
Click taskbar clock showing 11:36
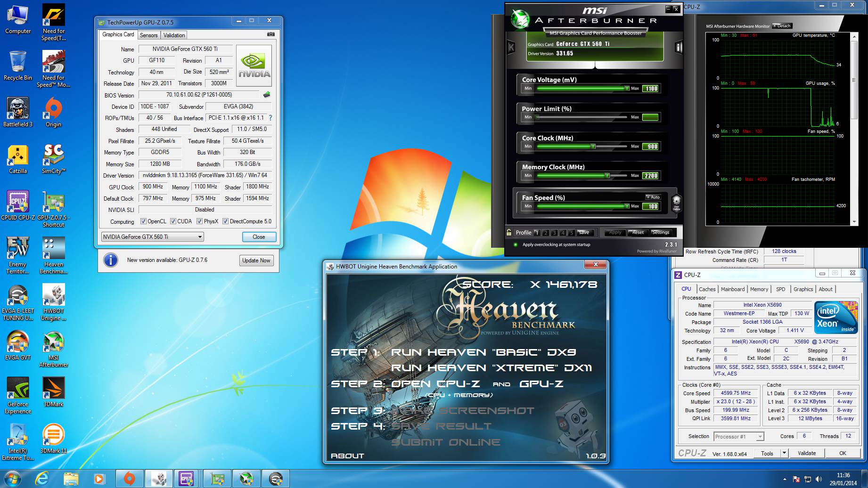843,479
